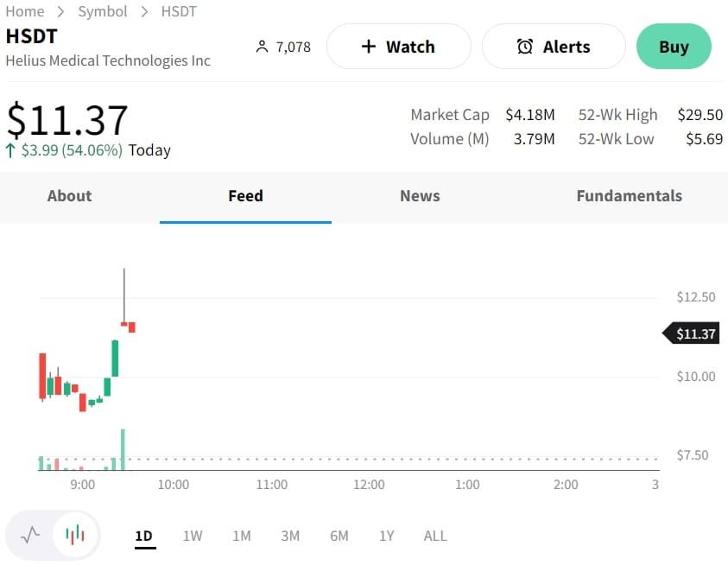Open the News tab

(420, 196)
